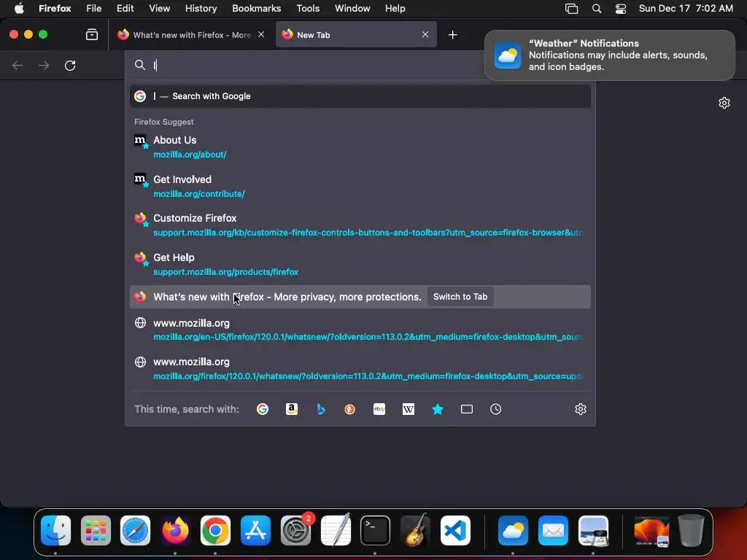Viewport: 747px width, 560px height.
Task: Close the New Tab tab
Action: (x=425, y=34)
